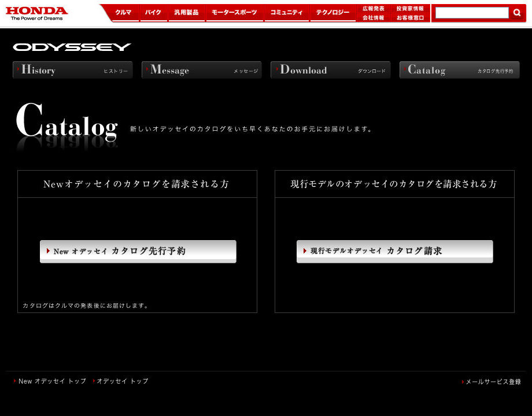
Task: Click the Newオデッセイのカタログを請求される方 heading
Action: point(136,184)
